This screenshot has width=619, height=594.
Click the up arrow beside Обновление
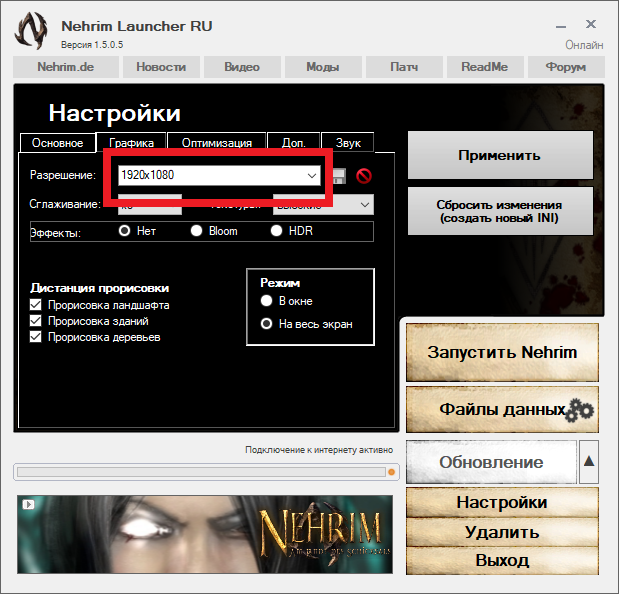tap(589, 462)
